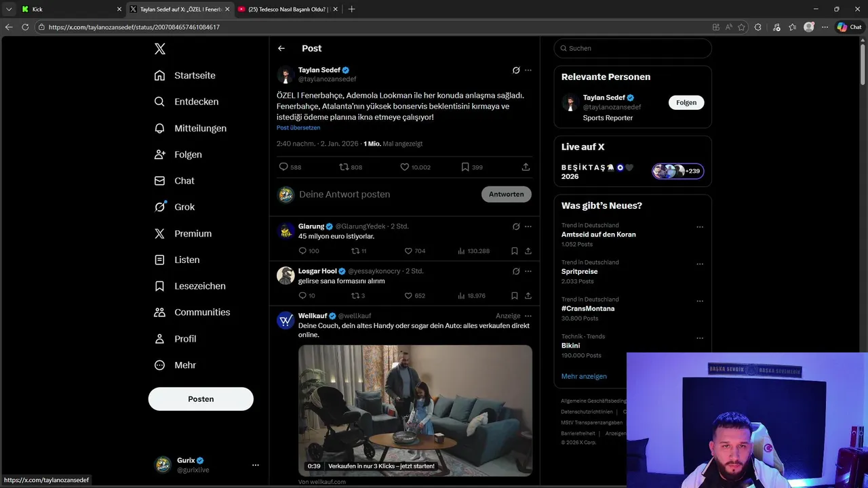Open options for Spritpreise trend
Viewport: 868px width, 488px height.
click(x=700, y=264)
